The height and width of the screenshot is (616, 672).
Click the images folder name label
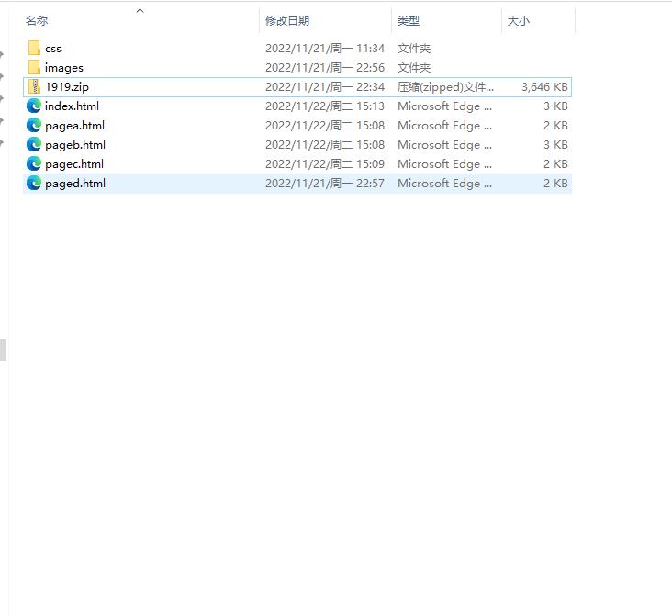coord(64,68)
